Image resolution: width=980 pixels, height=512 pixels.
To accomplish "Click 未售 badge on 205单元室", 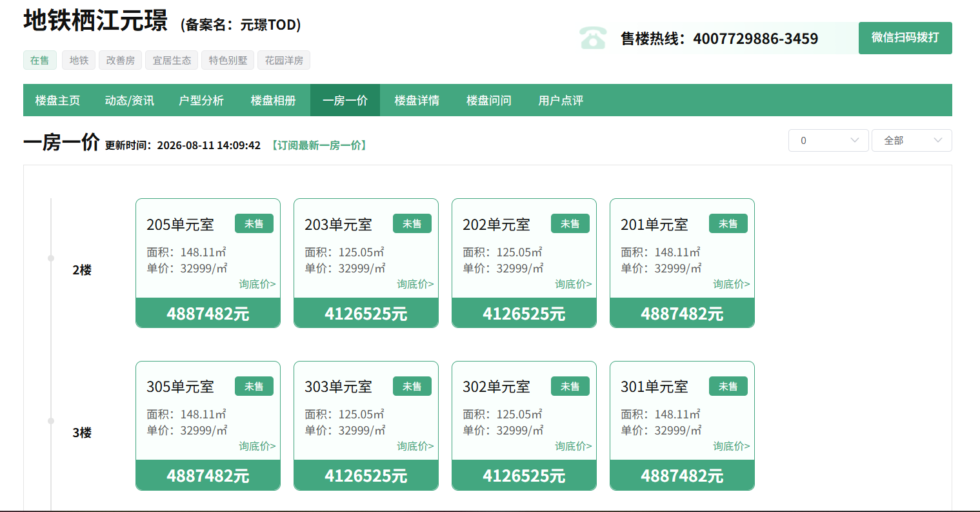I will coord(254,223).
